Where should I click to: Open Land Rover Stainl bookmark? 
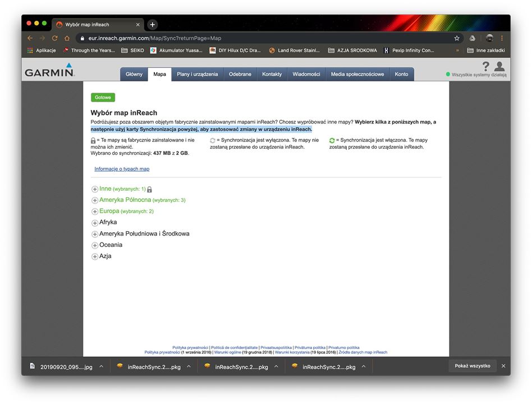click(294, 50)
